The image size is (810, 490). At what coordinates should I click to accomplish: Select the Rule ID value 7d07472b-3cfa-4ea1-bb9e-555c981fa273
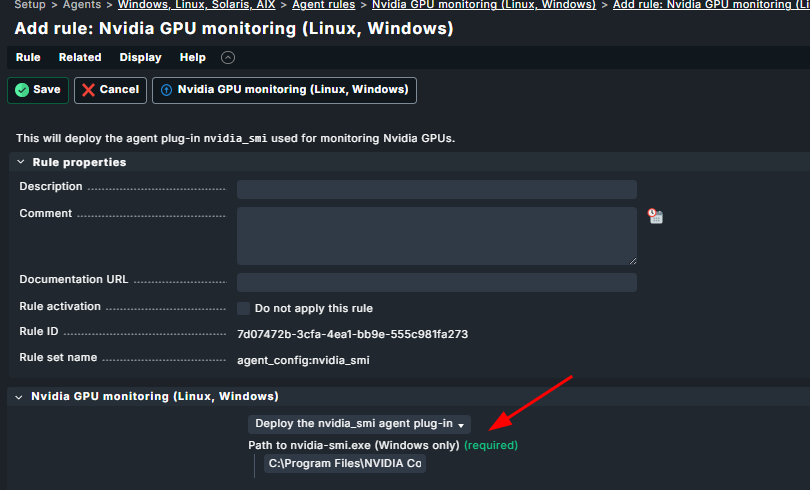coord(352,334)
